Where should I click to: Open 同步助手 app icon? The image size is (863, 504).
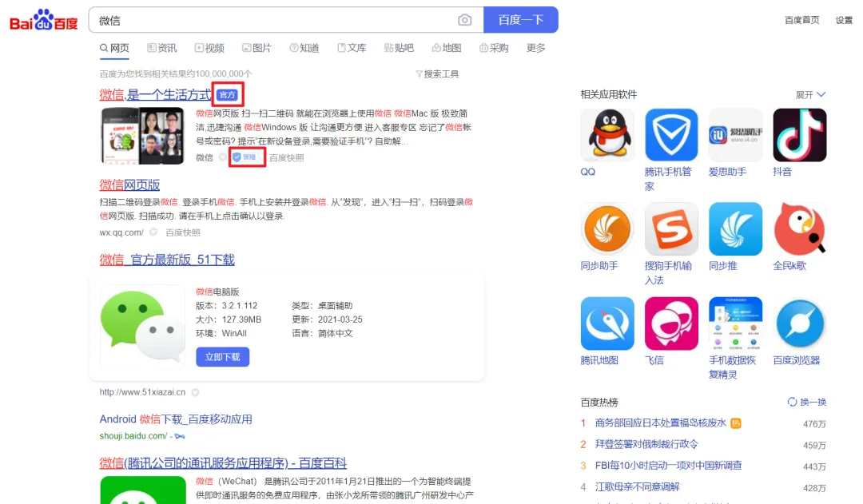tap(607, 229)
